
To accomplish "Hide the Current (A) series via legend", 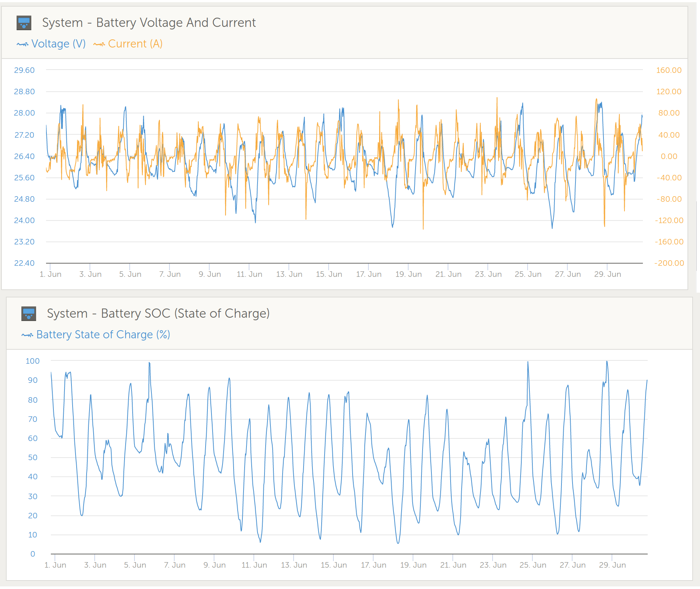I will point(135,44).
